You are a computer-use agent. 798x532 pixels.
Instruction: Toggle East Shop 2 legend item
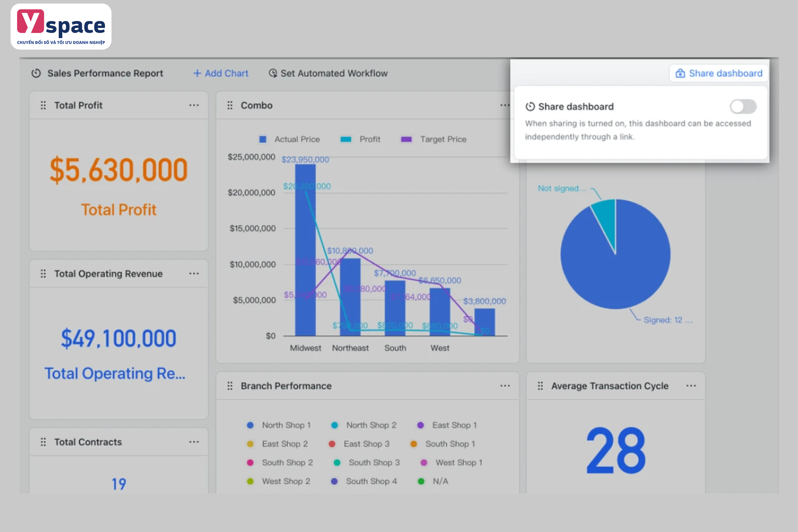tap(277, 444)
